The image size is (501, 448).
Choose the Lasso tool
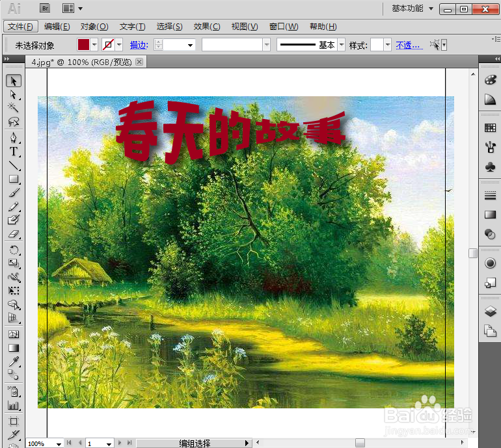[14, 122]
